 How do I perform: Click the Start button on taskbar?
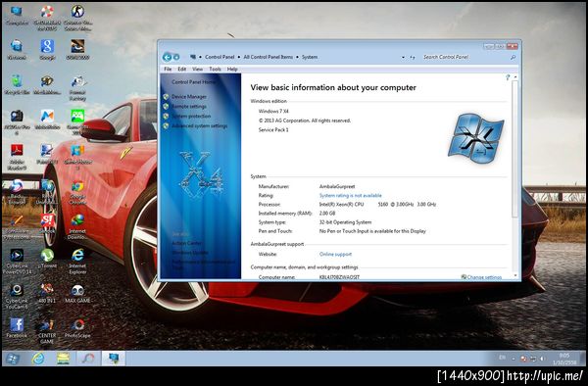(12, 359)
